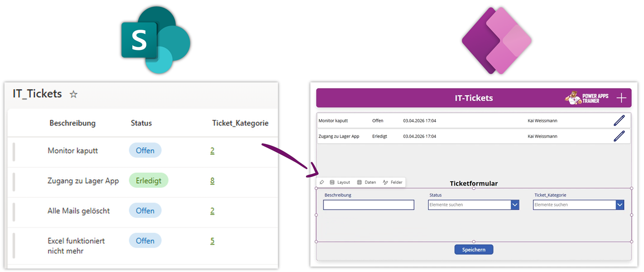Image resolution: width=644 pixels, height=272 pixels.
Task: Click the SharePoint logo icon
Action: [x=155, y=40]
